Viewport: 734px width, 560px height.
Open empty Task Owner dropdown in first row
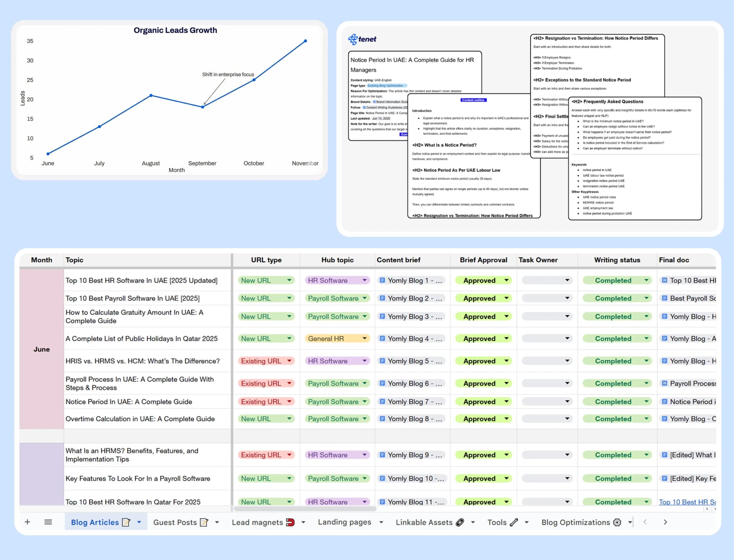(567, 280)
